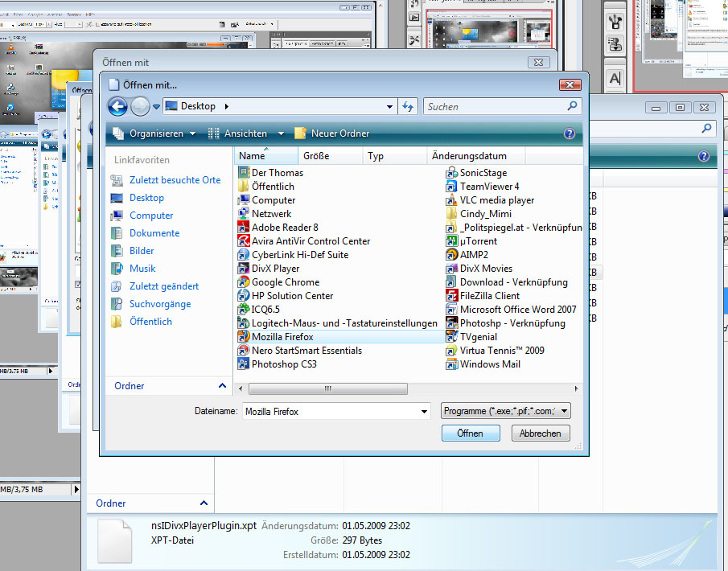Select the HP Solution Center icon
728x571 pixels.
243,296
